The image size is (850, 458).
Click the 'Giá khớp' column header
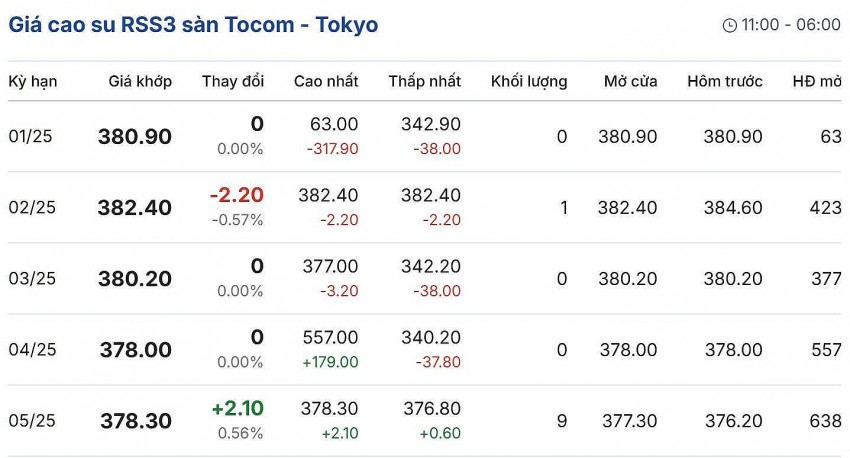(x=140, y=81)
